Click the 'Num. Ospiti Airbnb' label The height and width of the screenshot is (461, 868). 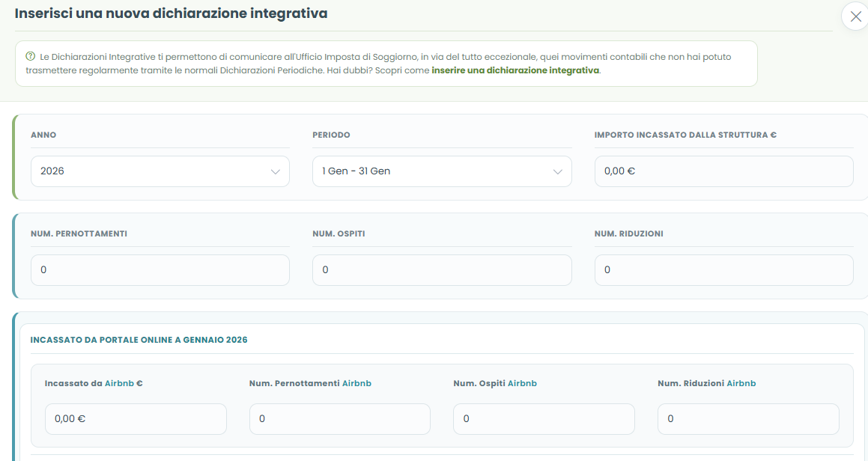pos(495,383)
